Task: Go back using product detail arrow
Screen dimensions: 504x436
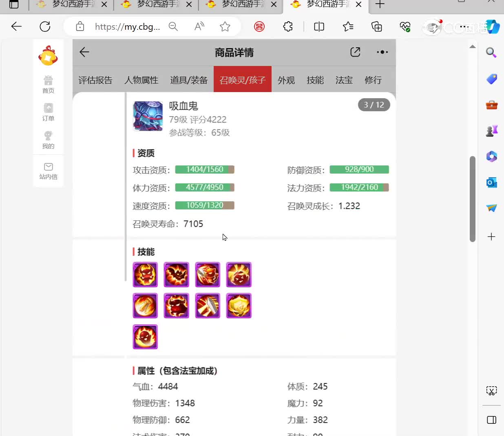Action: click(x=84, y=52)
